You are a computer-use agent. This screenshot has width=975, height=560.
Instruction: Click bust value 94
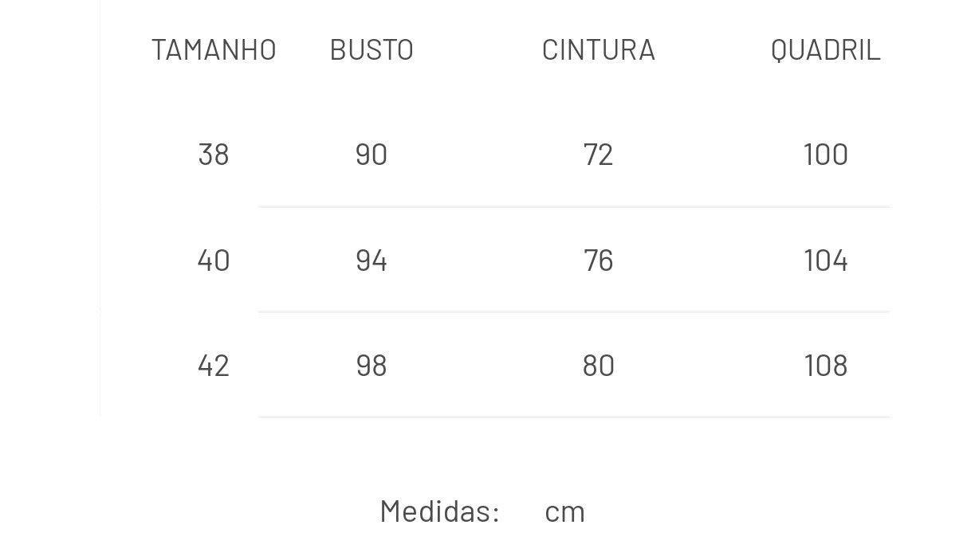click(372, 260)
